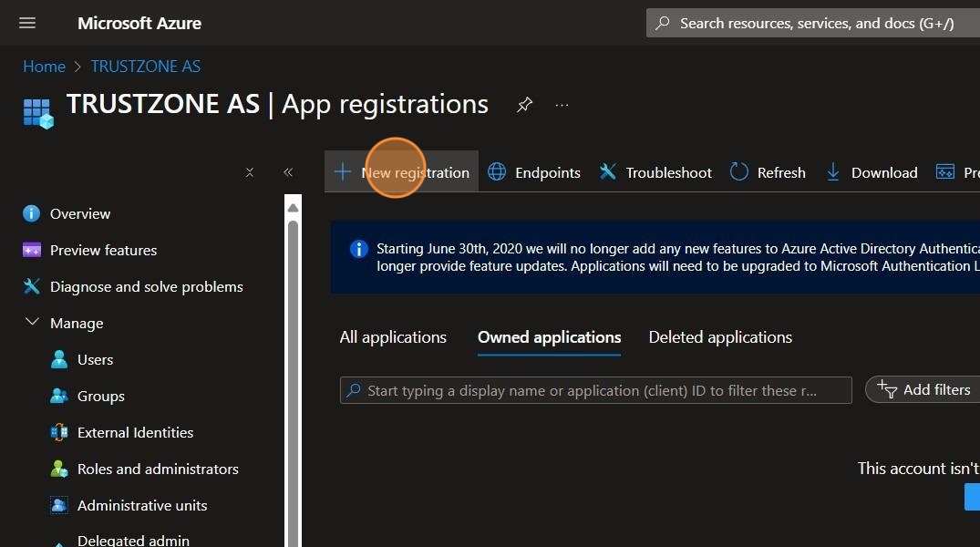This screenshot has height=547, width=980.
Task: Refresh the app registrations list
Action: 768,172
